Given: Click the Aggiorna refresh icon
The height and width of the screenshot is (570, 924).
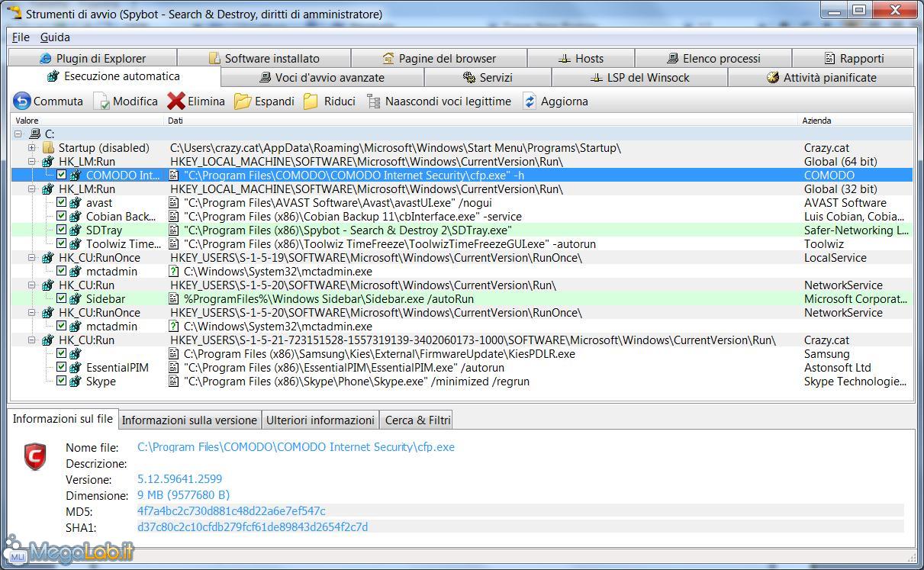Looking at the screenshot, I should [x=530, y=101].
